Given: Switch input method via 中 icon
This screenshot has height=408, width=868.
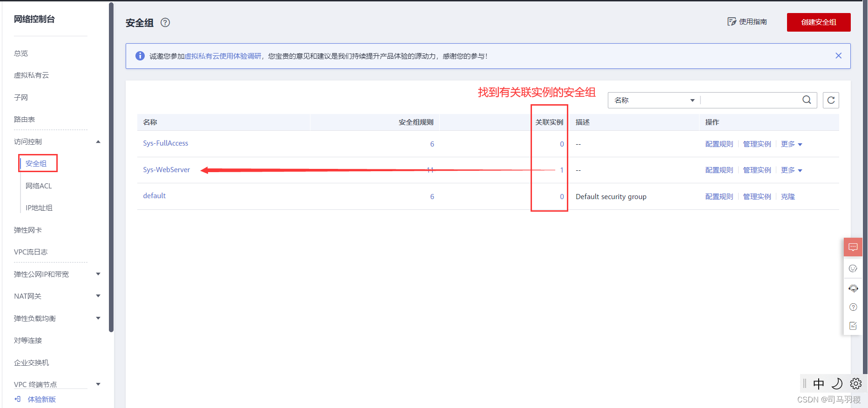Looking at the screenshot, I should pos(819,384).
